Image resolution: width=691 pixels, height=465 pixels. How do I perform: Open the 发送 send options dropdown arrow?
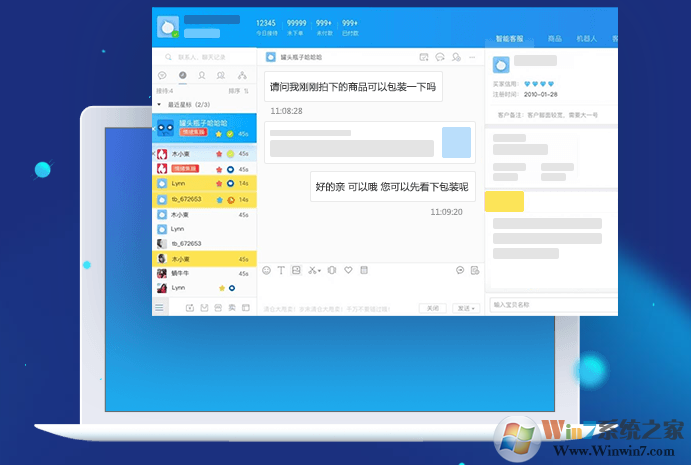click(475, 308)
